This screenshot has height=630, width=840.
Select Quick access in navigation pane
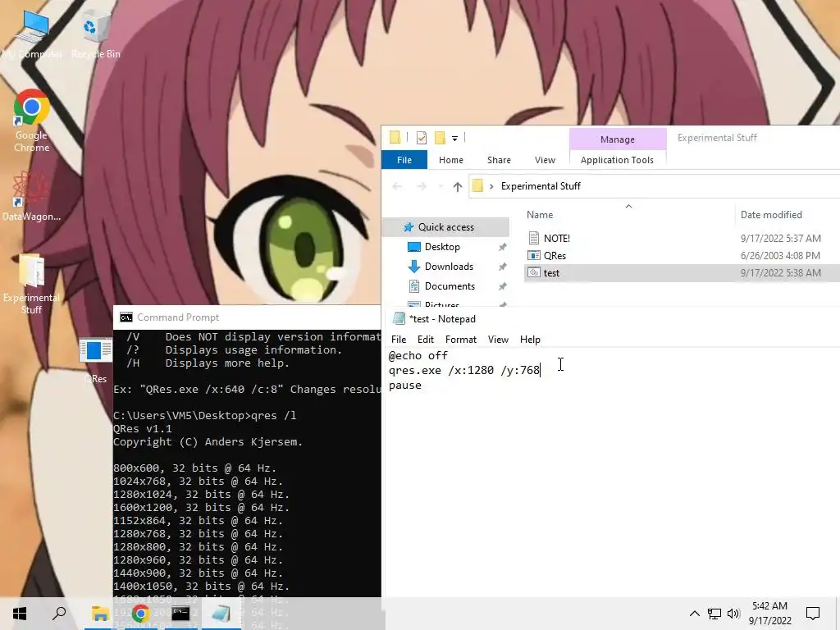(445, 227)
